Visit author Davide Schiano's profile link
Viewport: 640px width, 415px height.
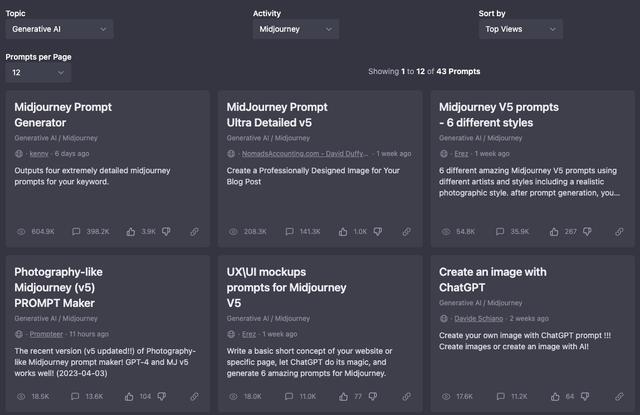[x=478, y=319]
